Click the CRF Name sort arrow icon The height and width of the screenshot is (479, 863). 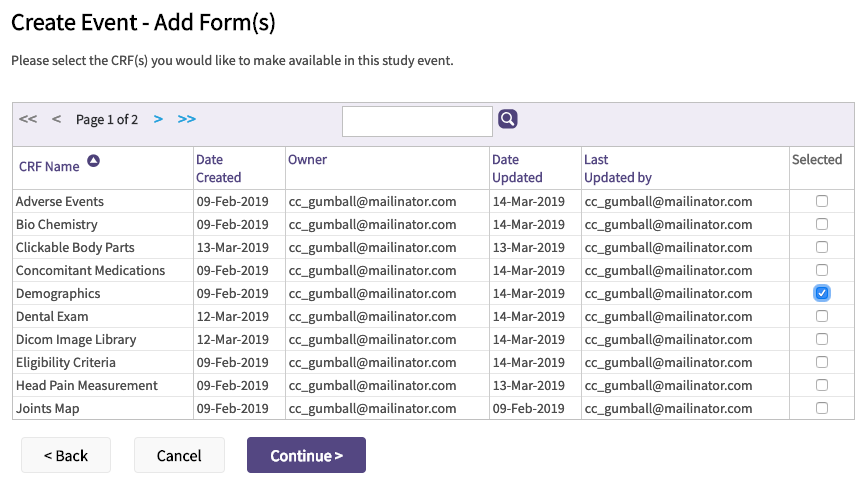click(93, 161)
